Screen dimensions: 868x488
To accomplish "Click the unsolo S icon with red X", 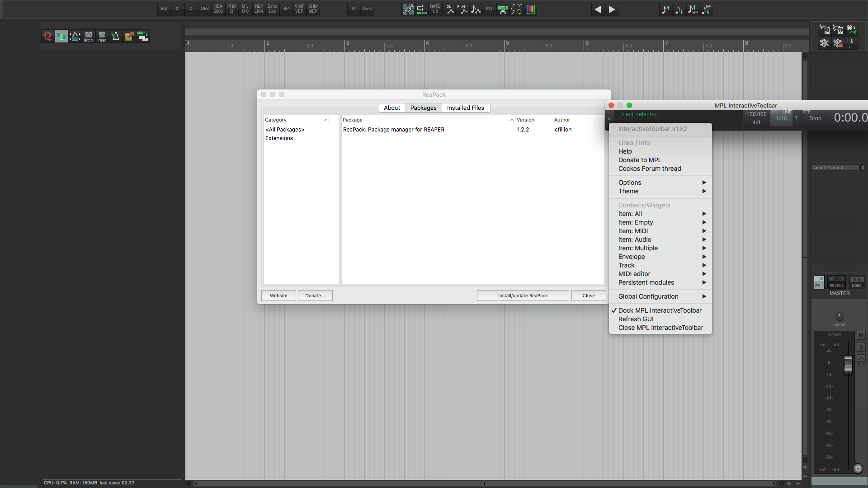I will pyautogui.click(x=129, y=36).
